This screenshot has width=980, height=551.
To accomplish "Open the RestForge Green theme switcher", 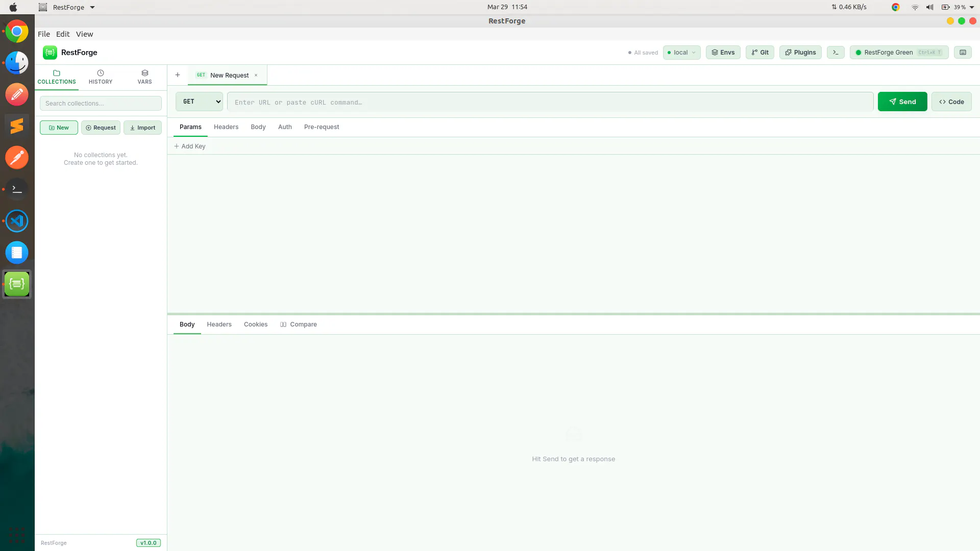I will click(899, 53).
